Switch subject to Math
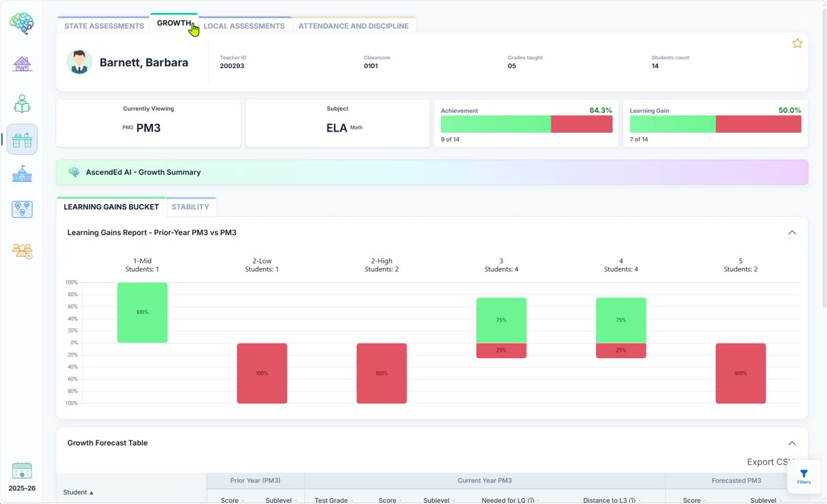This screenshot has width=827, height=504. click(356, 127)
